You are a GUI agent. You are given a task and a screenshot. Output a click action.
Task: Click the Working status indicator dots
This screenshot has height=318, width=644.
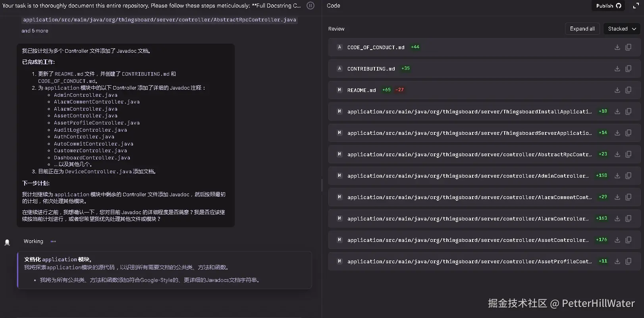(53, 241)
